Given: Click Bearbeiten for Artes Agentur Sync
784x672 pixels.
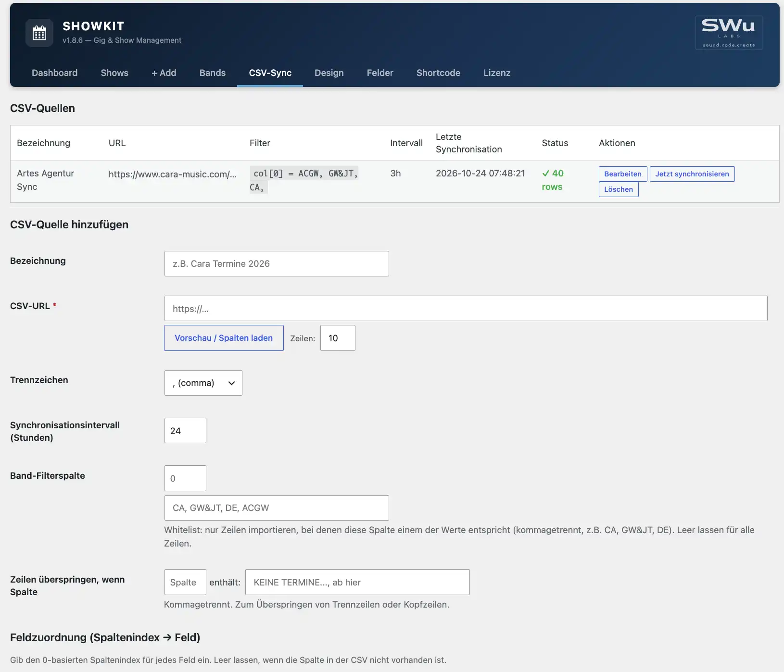Looking at the screenshot, I should [x=623, y=174].
